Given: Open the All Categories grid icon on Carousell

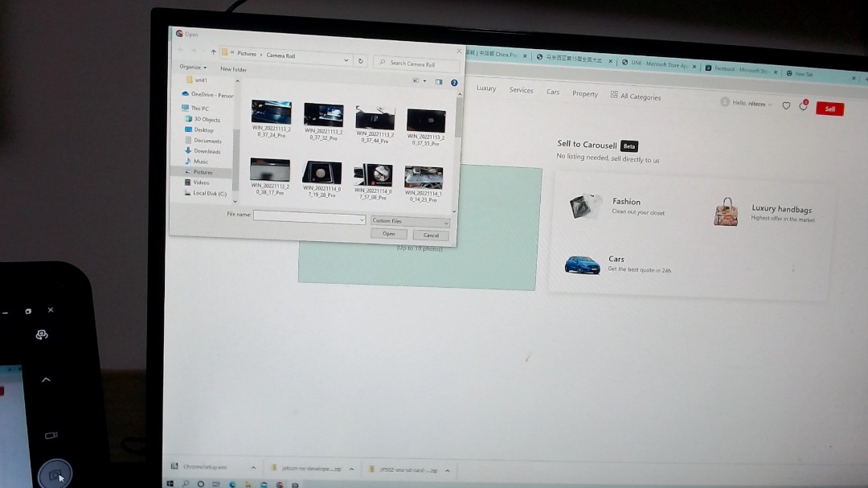Looking at the screenshot, I should click(614, 96).
